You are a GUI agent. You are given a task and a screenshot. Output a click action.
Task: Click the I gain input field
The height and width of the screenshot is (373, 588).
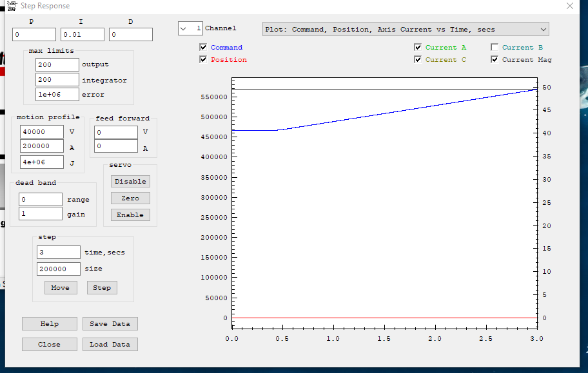83,35
